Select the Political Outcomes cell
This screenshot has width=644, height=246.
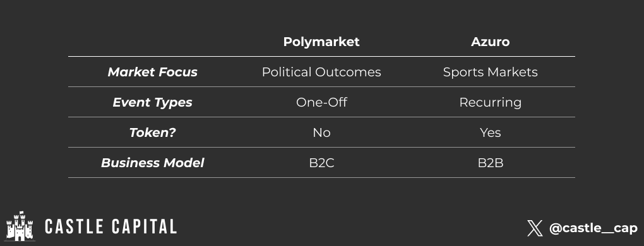click(x=321, y=72)
